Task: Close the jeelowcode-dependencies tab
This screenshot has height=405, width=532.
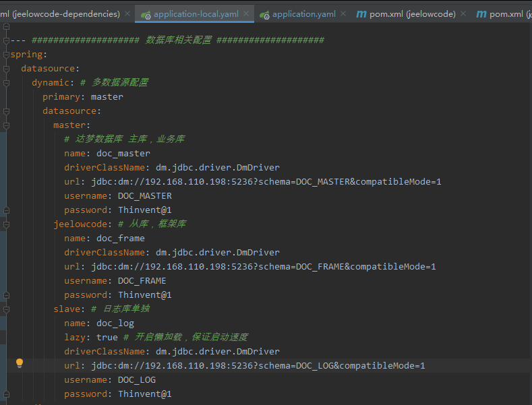Action: [x=127, y=14]
